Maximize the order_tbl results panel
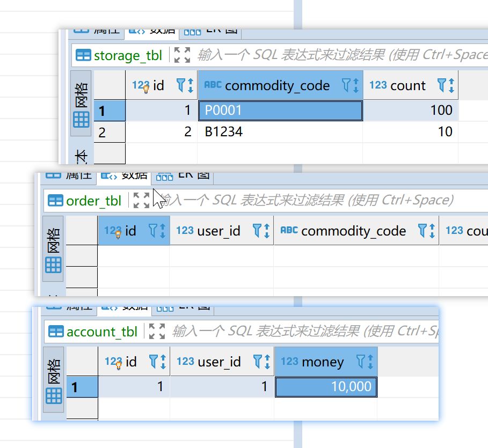Screen dimensions: 488x448 coord(141,200)
